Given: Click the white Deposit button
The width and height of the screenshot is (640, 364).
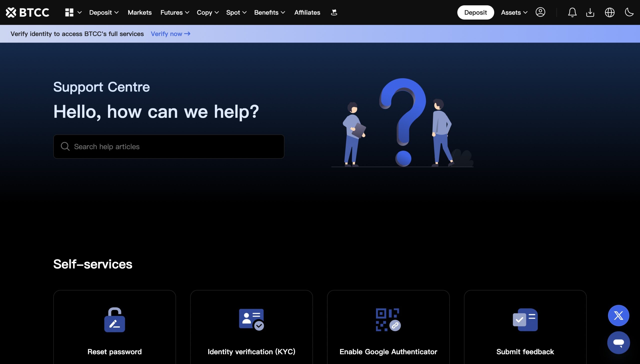Looking at the screenshot, I should click(x=475, y=12).
